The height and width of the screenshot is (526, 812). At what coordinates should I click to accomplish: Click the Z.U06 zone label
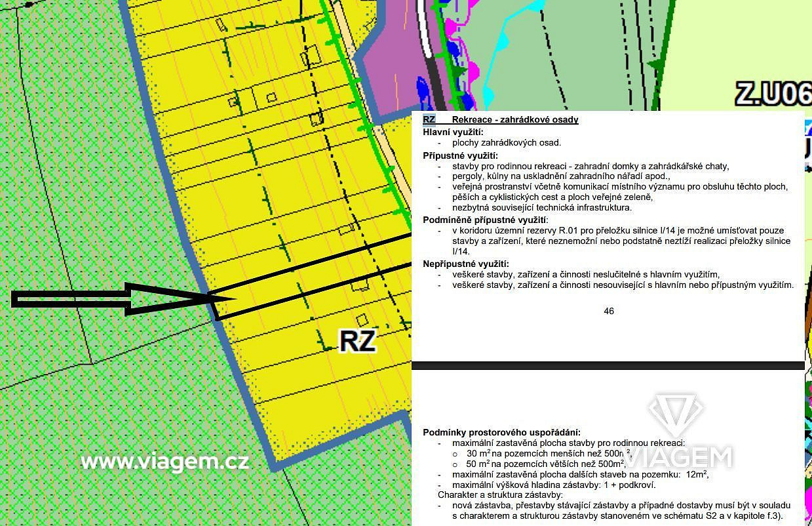pyautogui.click(x=773, y=93)
